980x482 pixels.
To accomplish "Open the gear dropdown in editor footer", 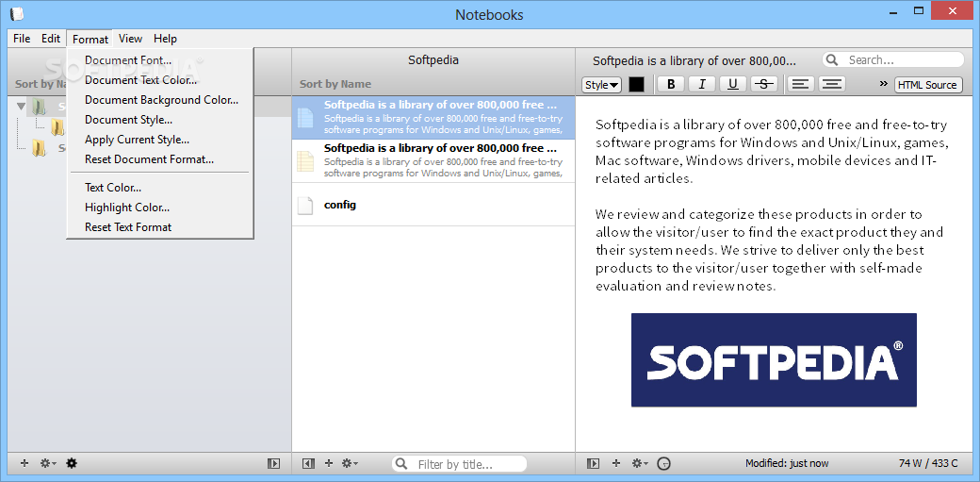I will point(640,463).
